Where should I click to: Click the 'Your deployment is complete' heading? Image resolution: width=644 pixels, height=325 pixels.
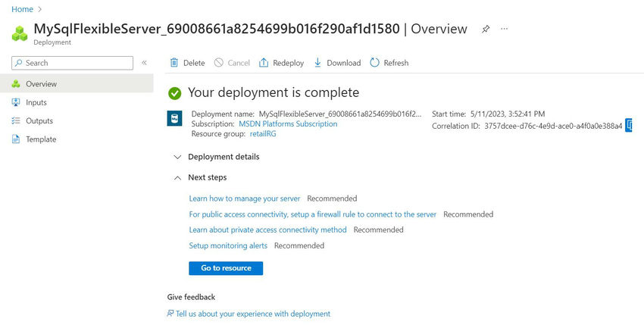274,92
